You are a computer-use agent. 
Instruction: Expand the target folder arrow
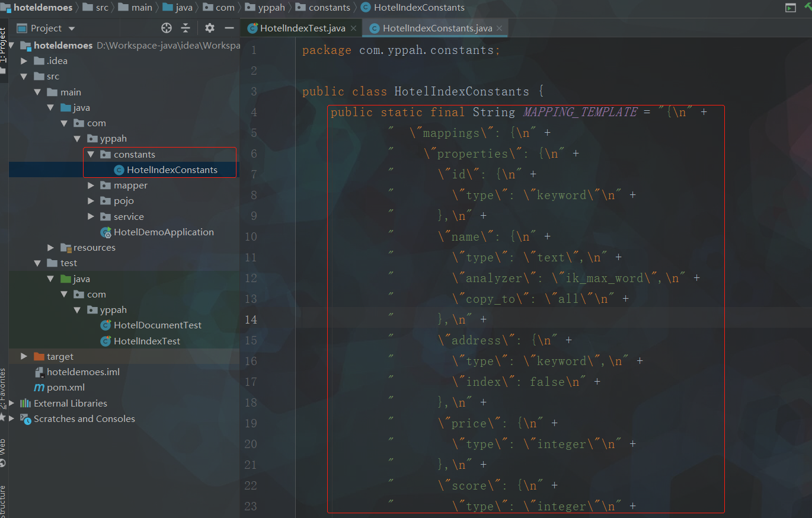click(24, 357)
